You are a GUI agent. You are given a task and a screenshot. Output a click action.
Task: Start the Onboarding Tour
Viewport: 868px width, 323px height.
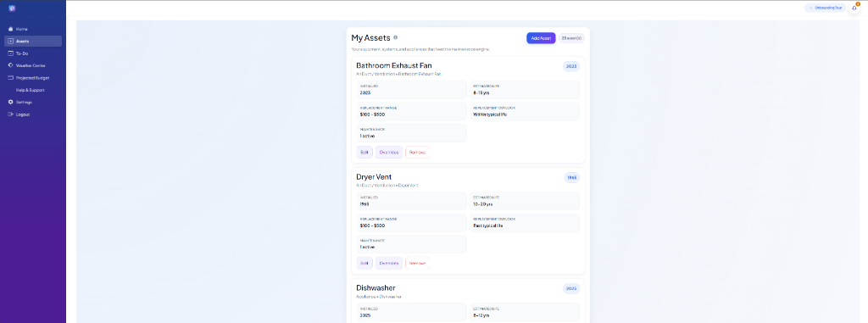pyautogui.click(x=825, y=8)
